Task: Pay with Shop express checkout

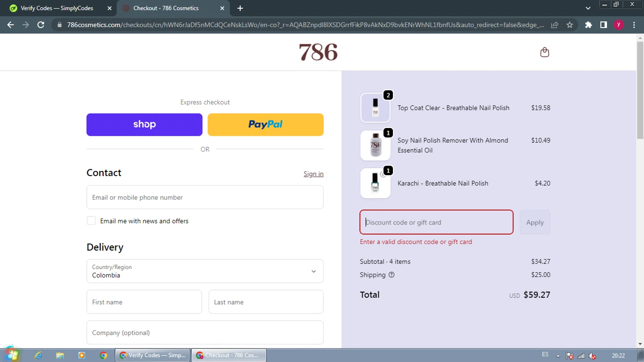Action: pos(144,125)
